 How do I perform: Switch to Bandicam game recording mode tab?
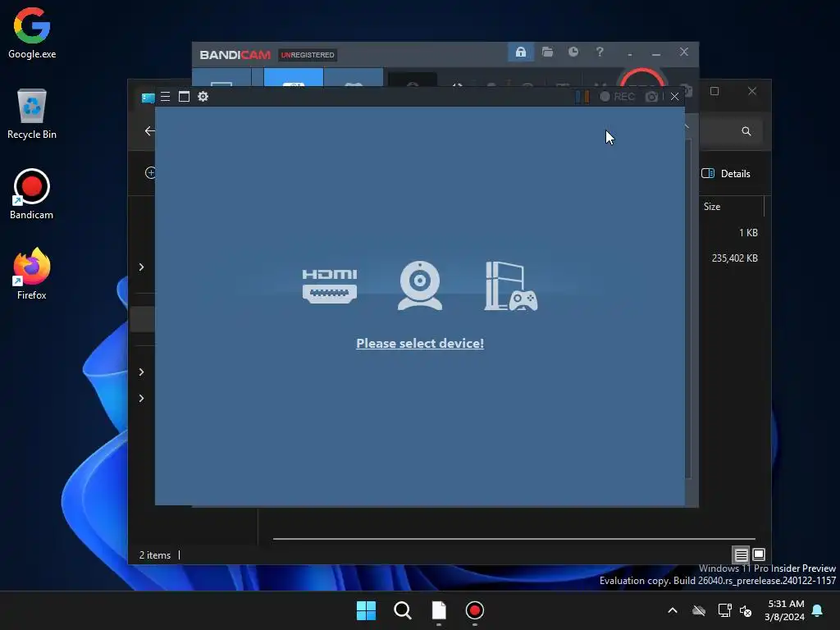[354, 78]
